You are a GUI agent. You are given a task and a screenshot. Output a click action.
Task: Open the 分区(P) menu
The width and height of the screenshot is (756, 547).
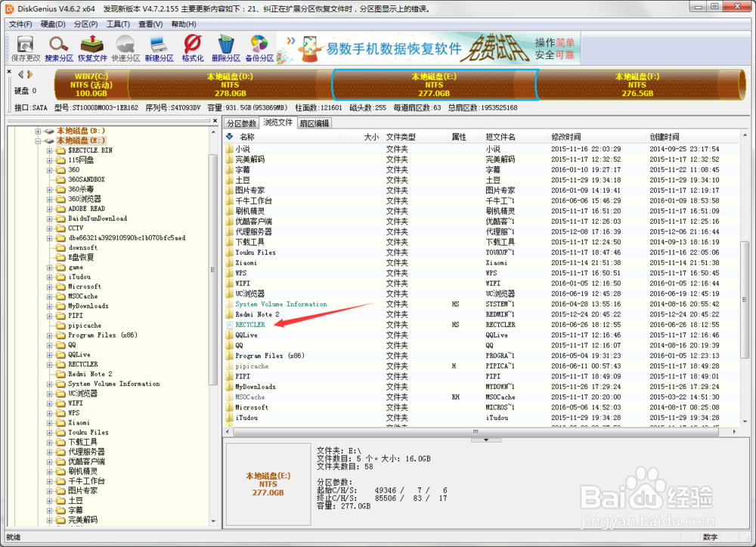(86, 24)
